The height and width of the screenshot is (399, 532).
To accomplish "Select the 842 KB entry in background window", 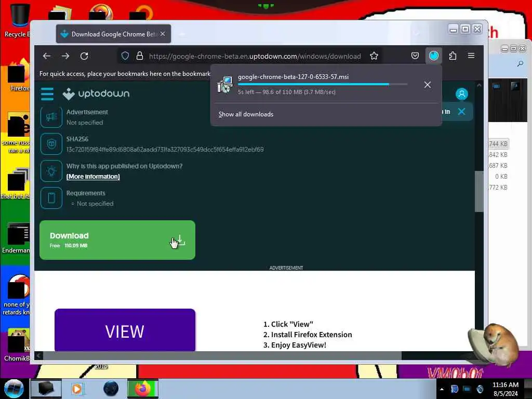I will coord(498,155).
